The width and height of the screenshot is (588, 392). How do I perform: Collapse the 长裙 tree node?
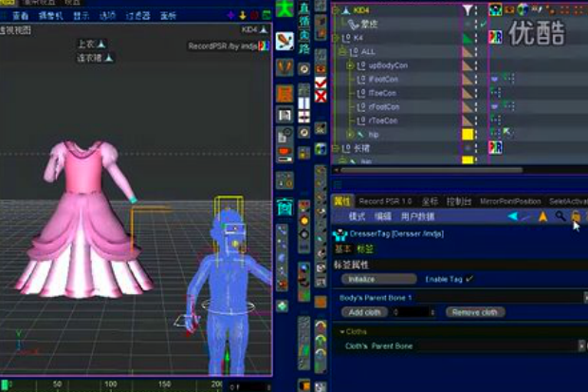click(x=335, y=148)
